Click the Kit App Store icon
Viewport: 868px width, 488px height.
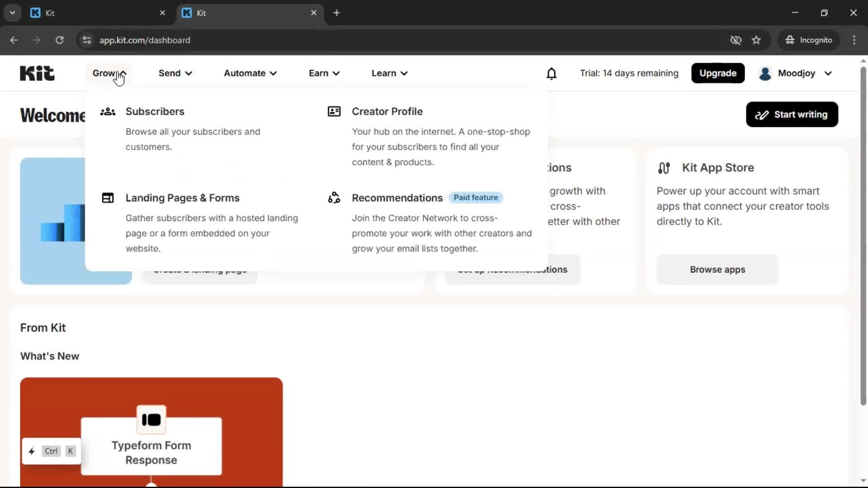[x=664, y=168]
